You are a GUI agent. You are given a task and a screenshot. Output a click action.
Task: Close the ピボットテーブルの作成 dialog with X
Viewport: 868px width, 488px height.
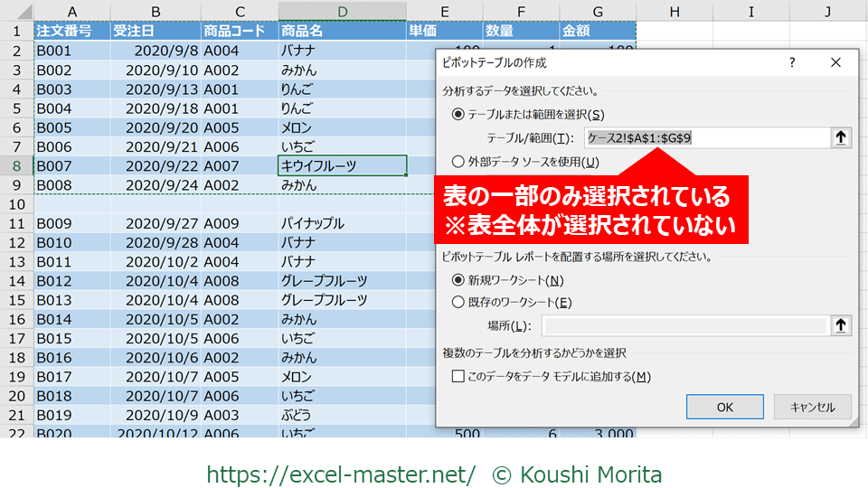(x=835, y=63)
